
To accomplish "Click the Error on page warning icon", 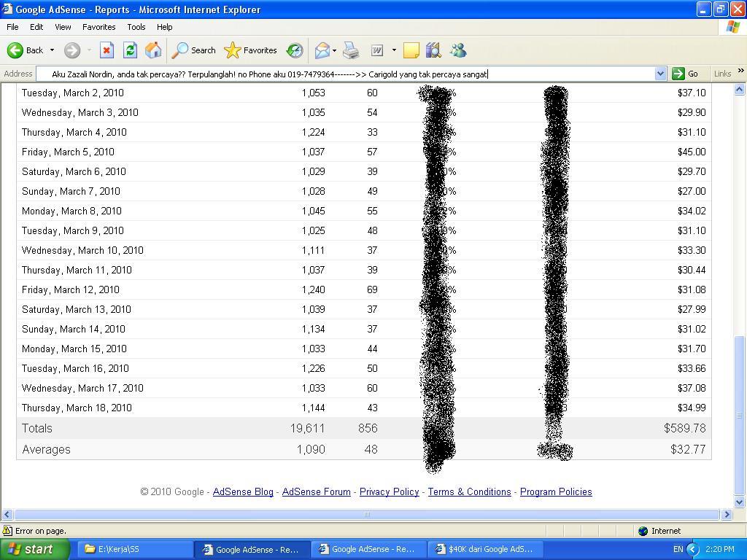I will pos(7,531).
